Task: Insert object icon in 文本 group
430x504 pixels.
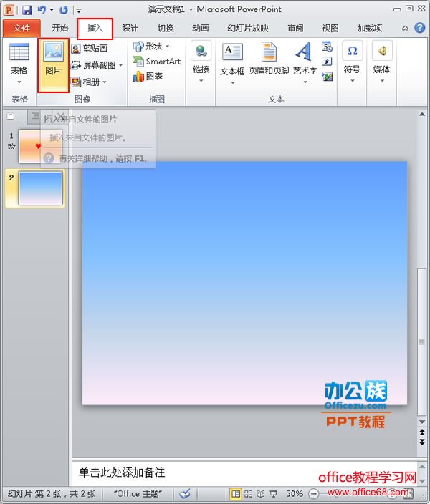Action: (327, 77)
